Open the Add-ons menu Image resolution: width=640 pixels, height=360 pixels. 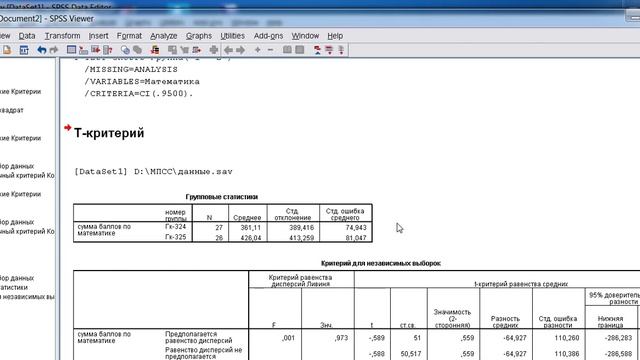pyautogui.click(x=268, y=36)
